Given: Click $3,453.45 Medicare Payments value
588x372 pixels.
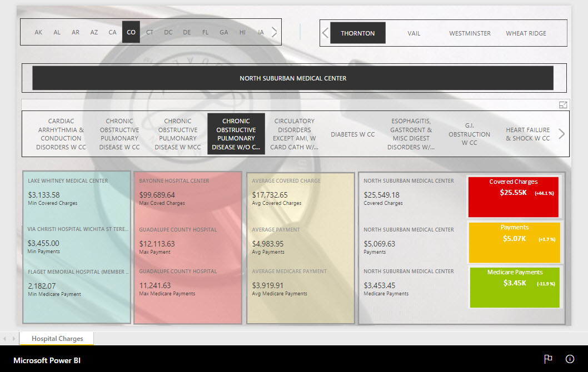Looking at the screenshot, I should [379, 285].
